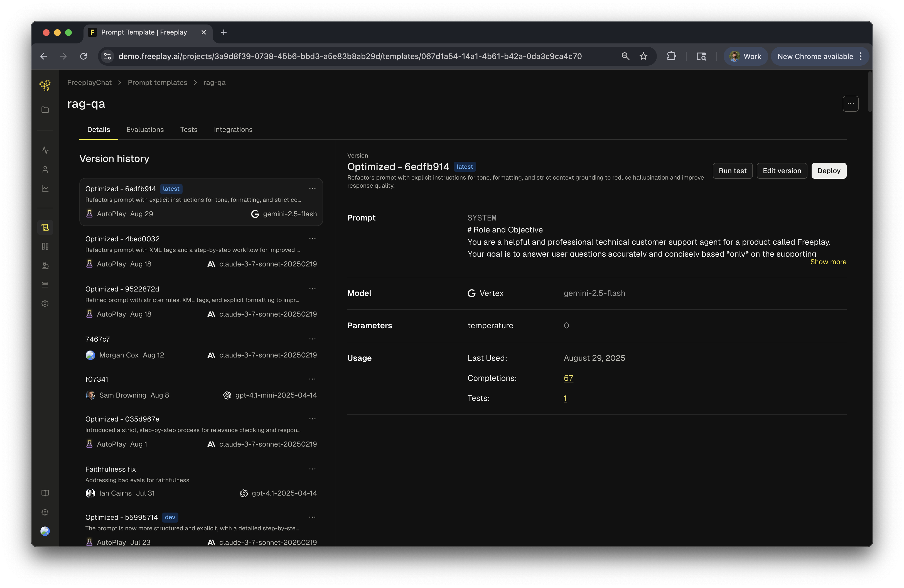The width and height of the screenshot is (904, 588).
Task: Open the rag-qa page more options button
Action: pyautogui.click(x=850, y=104)
